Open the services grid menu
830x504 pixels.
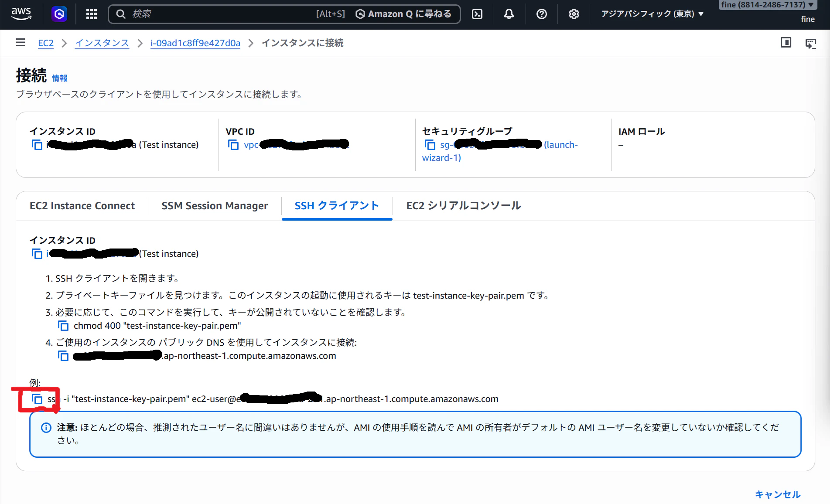click(x=92, y=14)
